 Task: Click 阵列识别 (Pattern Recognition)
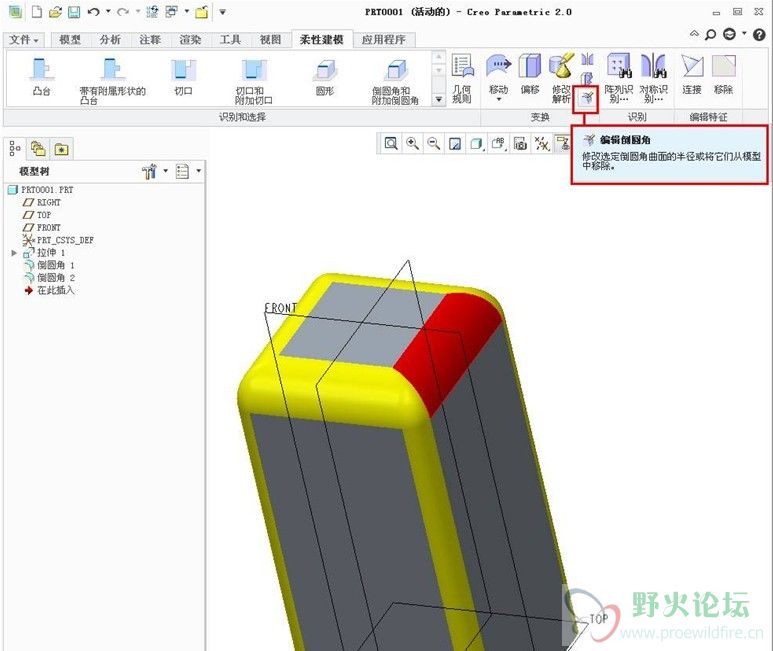click(x=619, y=79)
